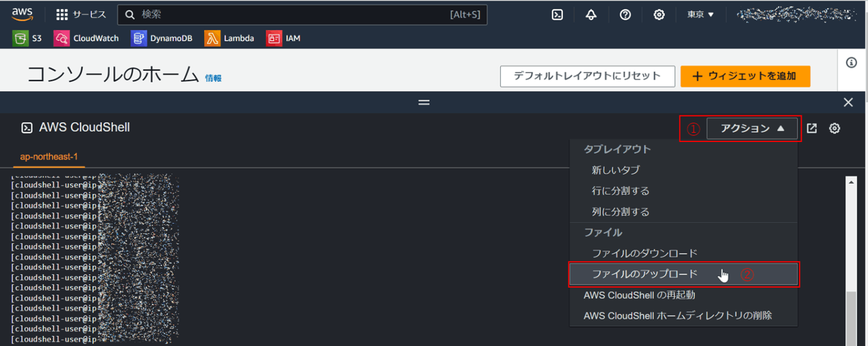The height and width of the screenshot is (346, 868).
Task: Collapse the アクション dropdown
Action: tap(752, 128)
